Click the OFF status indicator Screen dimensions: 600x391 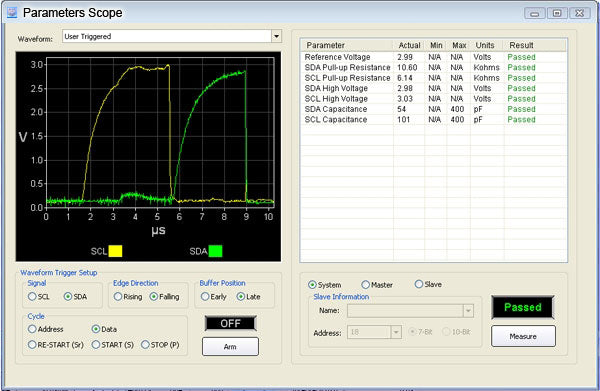[x=230, y=324]
